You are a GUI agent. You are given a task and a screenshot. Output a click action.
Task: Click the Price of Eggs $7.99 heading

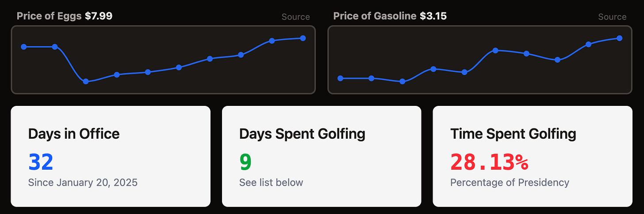(65, 16)
